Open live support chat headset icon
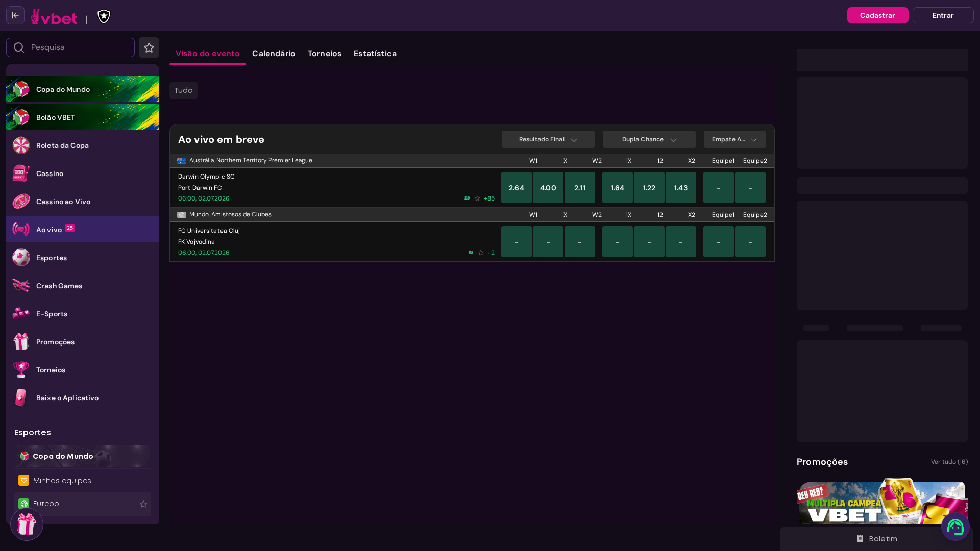The image size is (980, 551). click(955, 527)
